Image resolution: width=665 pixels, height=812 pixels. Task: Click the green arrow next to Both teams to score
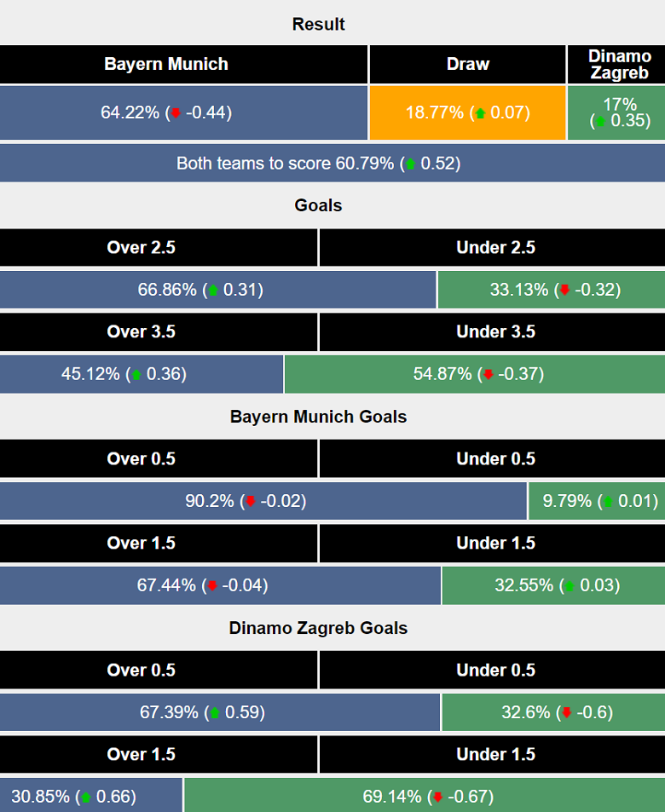[411, 164]
